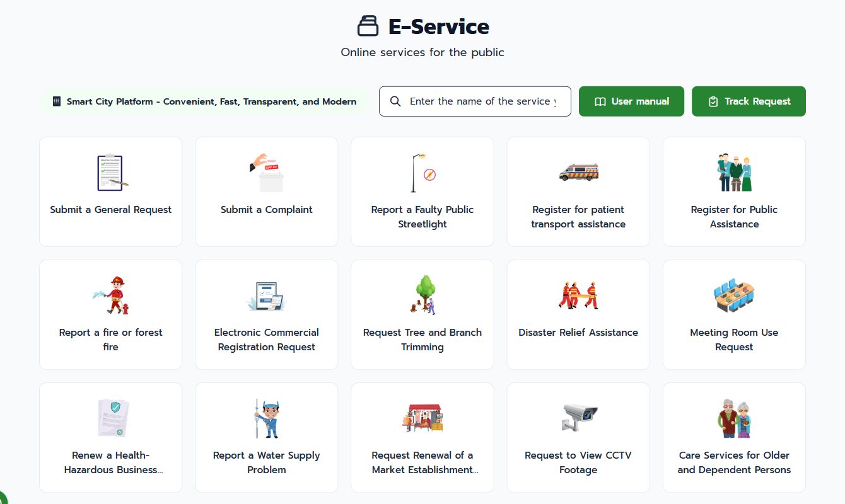Select Request Tree and Branch Trimming text
This screenshot has width=845, height=504.
[x=422, y=340]
